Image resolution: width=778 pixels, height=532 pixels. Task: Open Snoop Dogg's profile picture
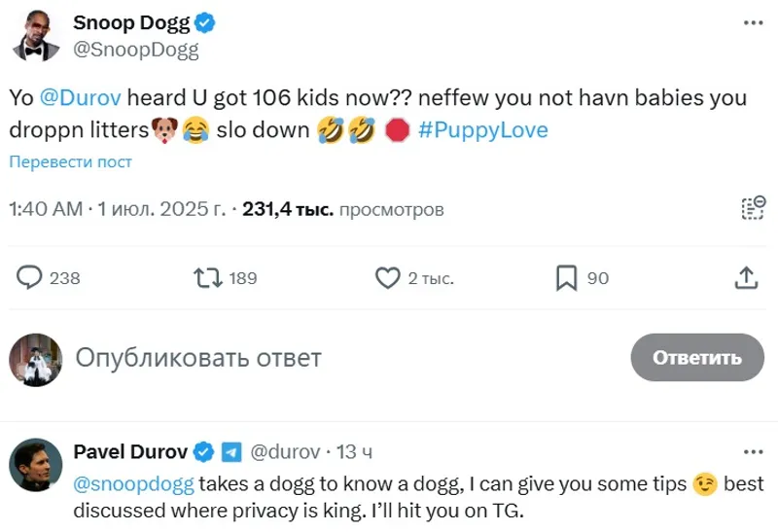[x=36, y=38]
